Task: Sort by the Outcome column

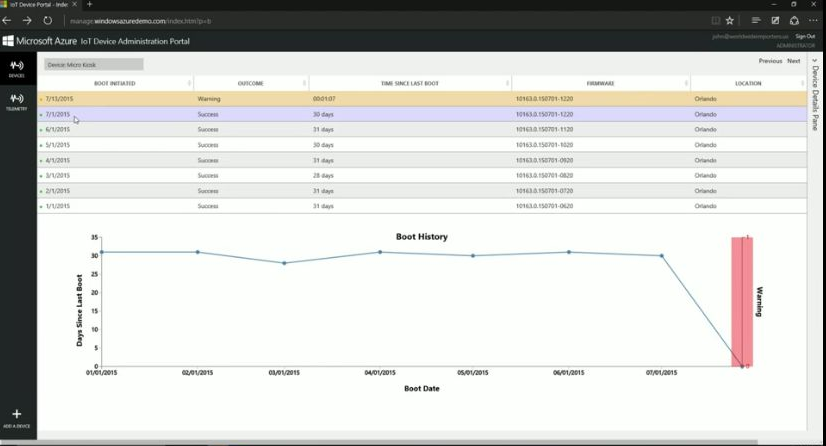Action: coord(251,83)
